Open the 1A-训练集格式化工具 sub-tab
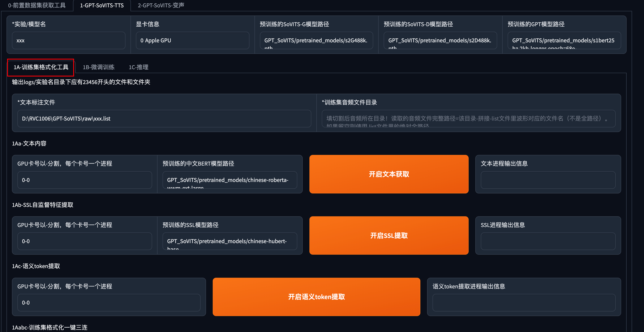 (x=41, y=67)
